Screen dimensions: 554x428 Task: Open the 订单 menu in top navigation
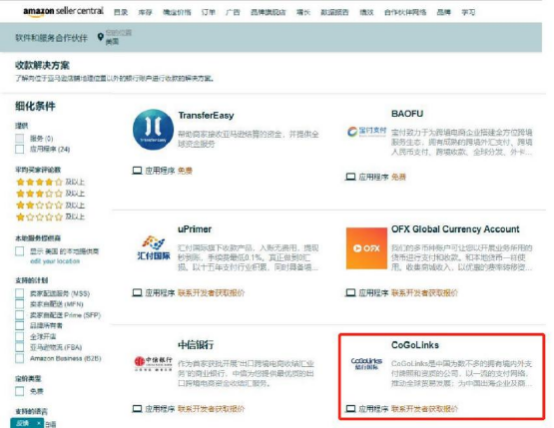pyautogui.click(x=208, y=12)
